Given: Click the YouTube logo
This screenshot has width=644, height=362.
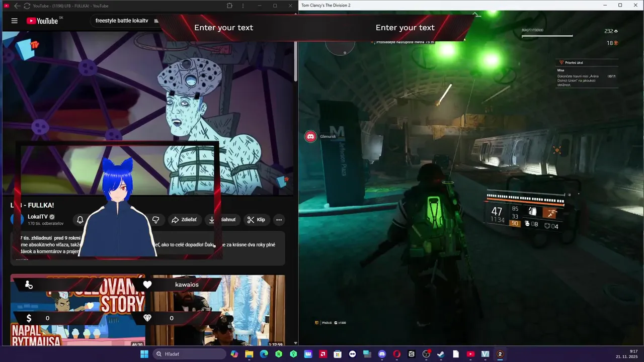Looking at the screenshot, I should click(x=43, y=21).
